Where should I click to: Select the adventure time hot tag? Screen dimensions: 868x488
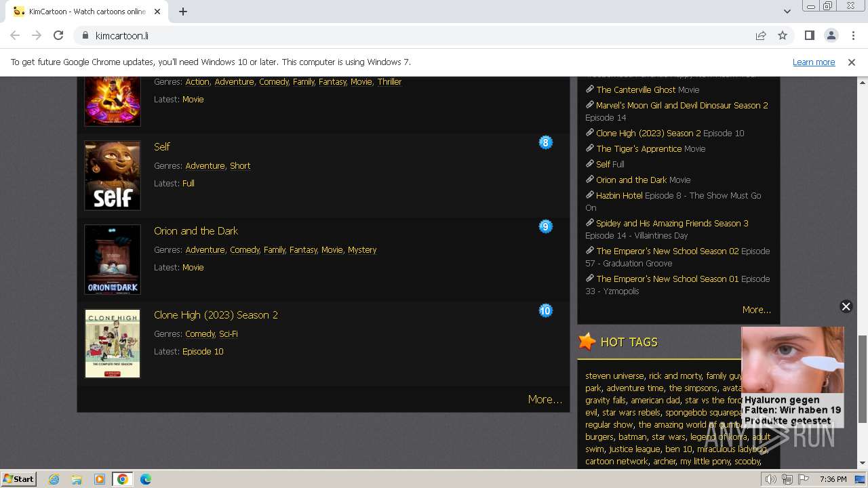click(x=635, y=388)
